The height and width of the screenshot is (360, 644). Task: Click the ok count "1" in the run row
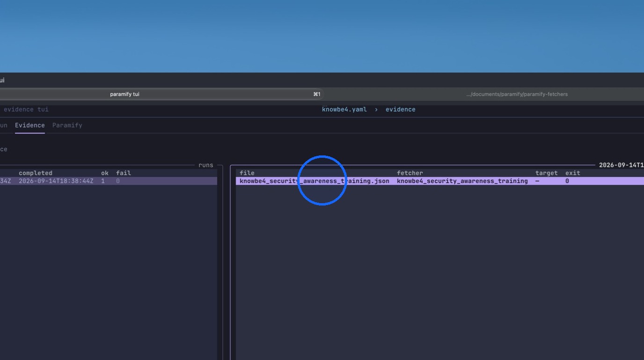103,181
